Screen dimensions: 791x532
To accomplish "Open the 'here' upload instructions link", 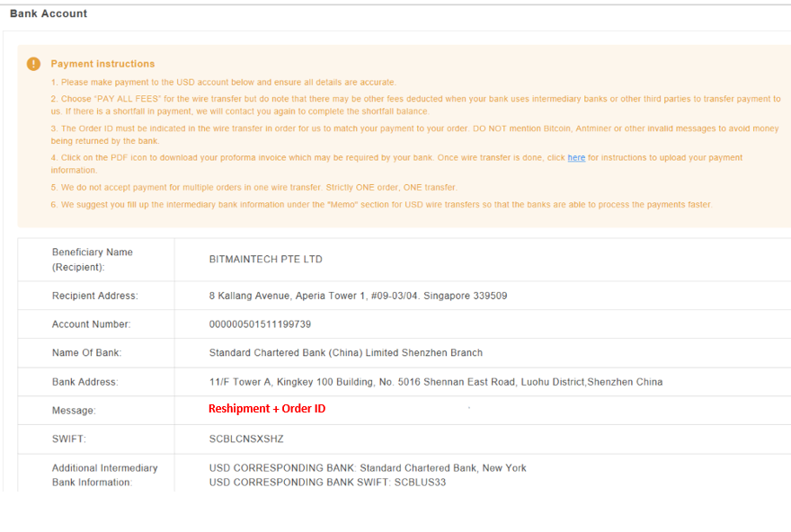I will [576, 158].
